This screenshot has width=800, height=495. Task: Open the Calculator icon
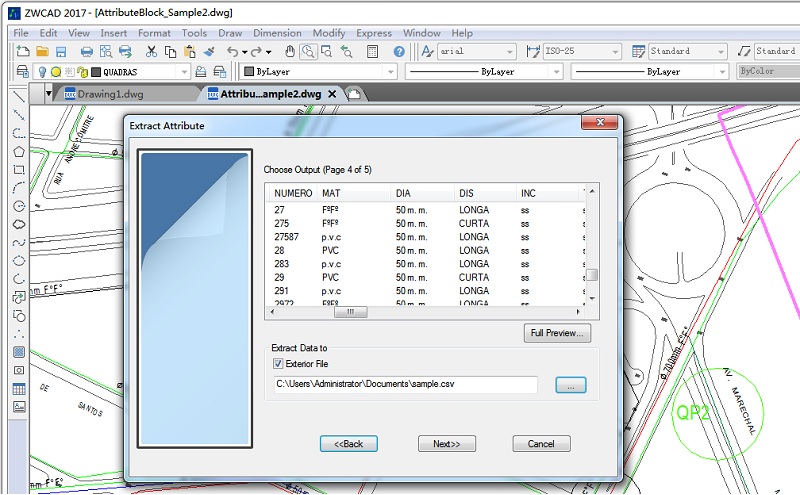[x=372, y=51]
